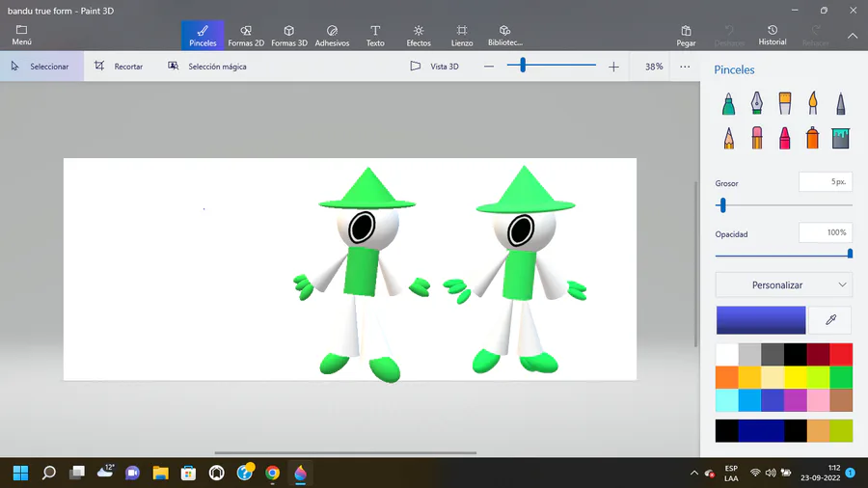Select the Oil brush
This screenshot has width=868, height=488.
[x=785, y=103]
